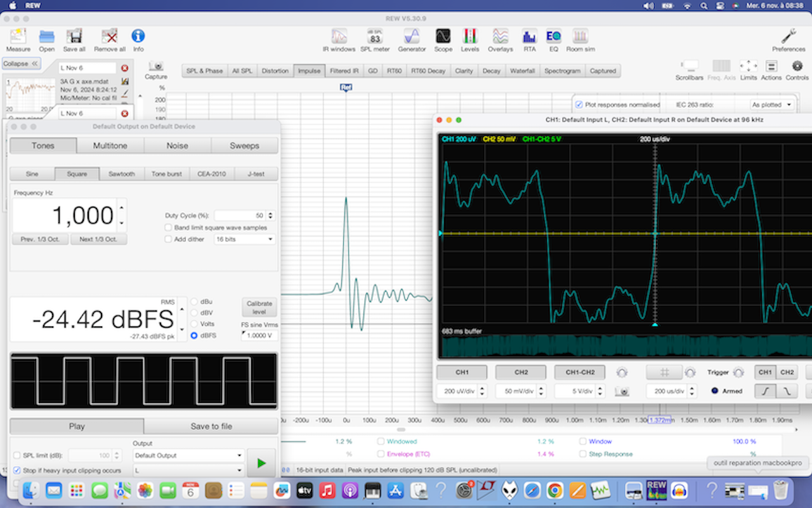Open the RTA analyzer
This screenshot has height=508, width=812.
tap(529, 38)
